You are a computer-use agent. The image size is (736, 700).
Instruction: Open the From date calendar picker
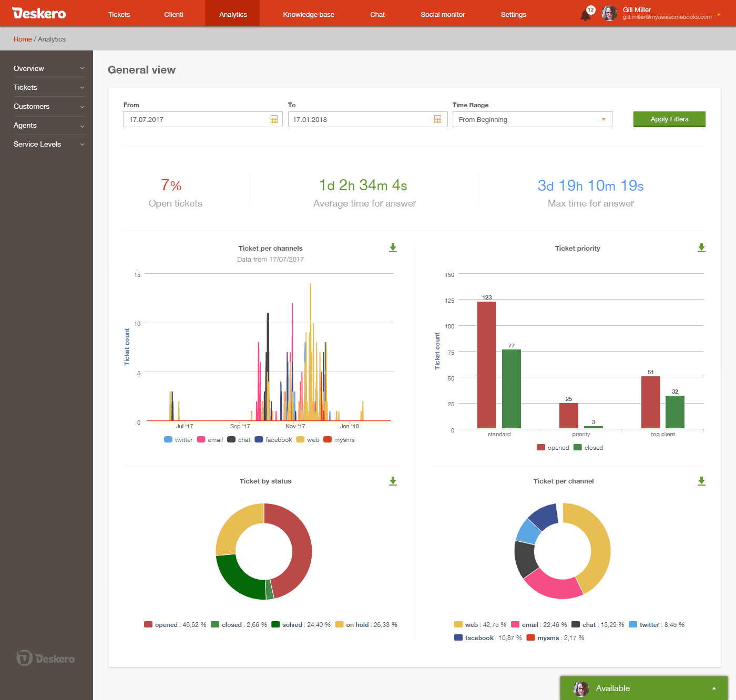point(274,119)
